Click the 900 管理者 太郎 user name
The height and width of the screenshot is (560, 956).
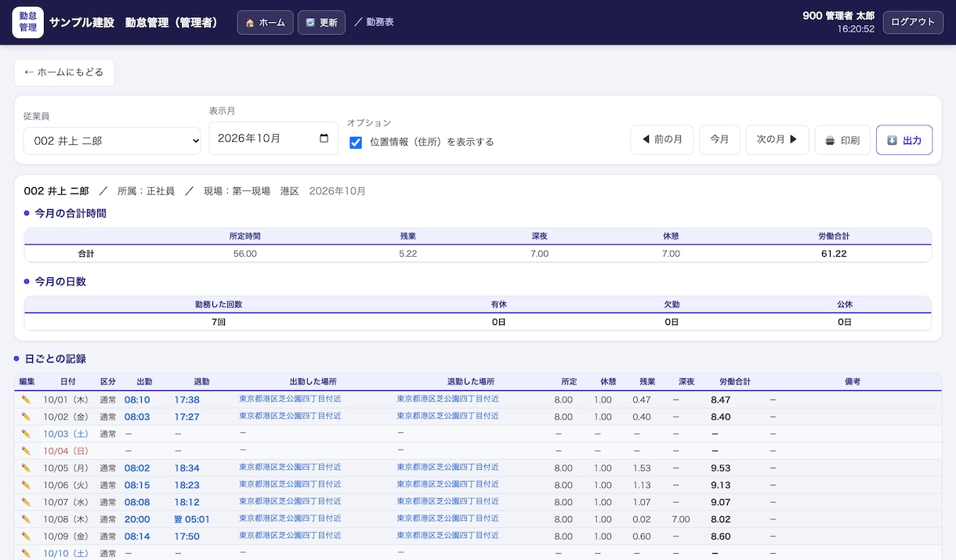pyautogui.click(x=838, y=16)
